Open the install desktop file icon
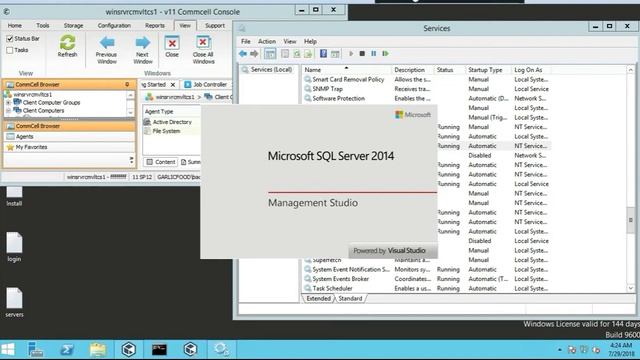This screenshot has height=360, width=640. point(14,196)
